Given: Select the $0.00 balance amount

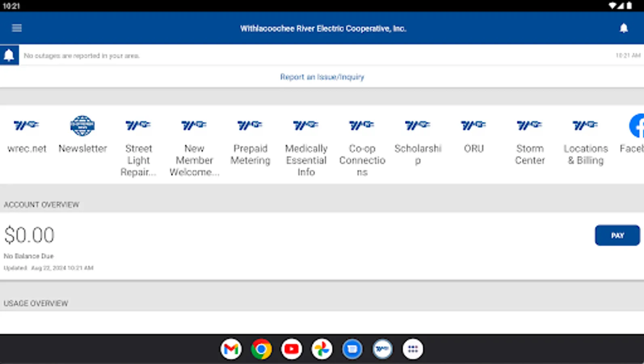Looking at the screenshot, I should (29, 235).
